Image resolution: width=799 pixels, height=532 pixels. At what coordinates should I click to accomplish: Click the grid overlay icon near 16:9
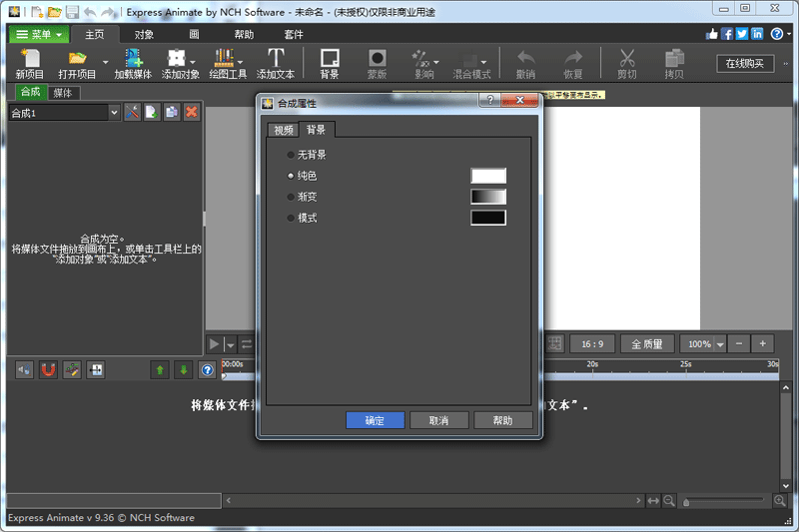point(555,343)
